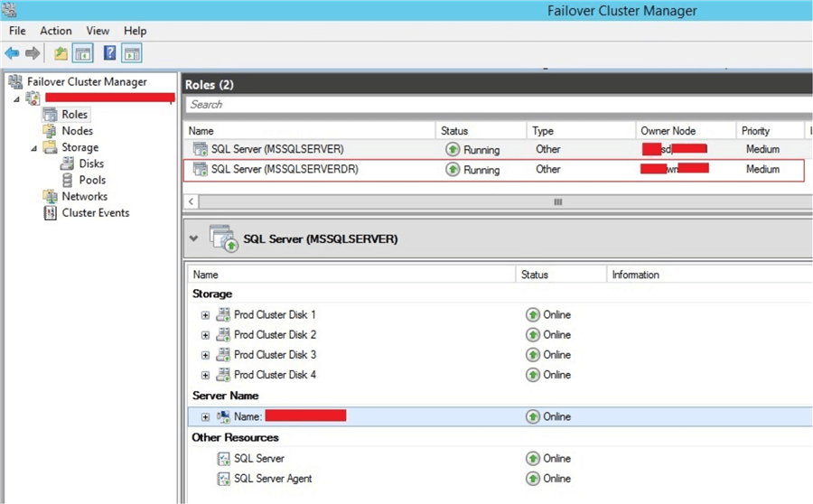This screenshot has height=504, width=813.
Task: Click the horizontal scrollbar left arrow
Action: 192,201
